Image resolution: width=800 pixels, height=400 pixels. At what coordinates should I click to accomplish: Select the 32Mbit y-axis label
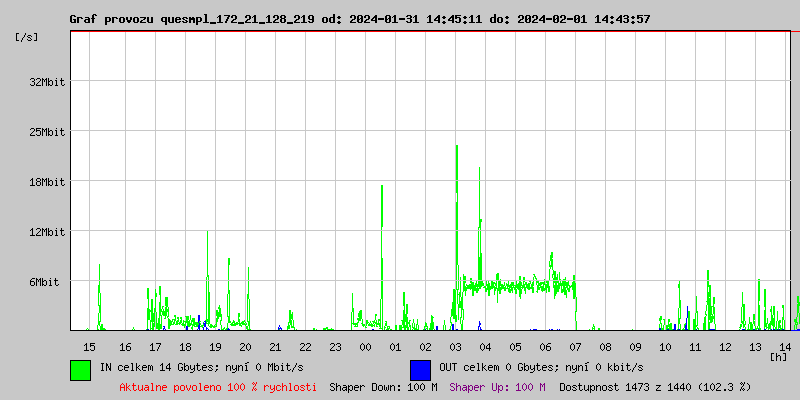[x=47, y=82]
